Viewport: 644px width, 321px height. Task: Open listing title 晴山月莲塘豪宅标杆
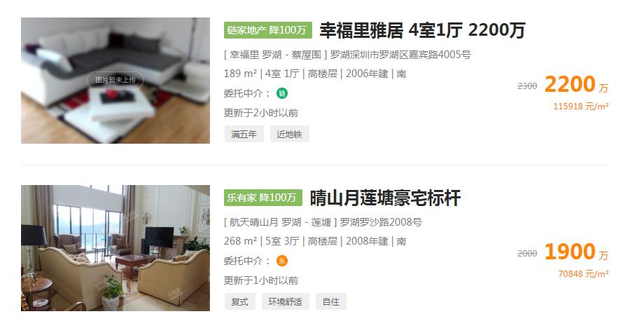coord(385,198)
